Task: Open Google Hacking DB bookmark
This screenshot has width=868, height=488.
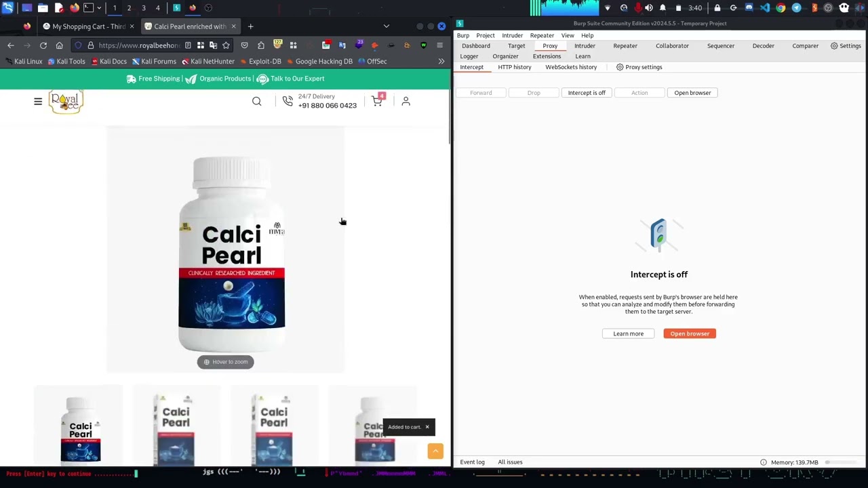Action: click(319, 61)
